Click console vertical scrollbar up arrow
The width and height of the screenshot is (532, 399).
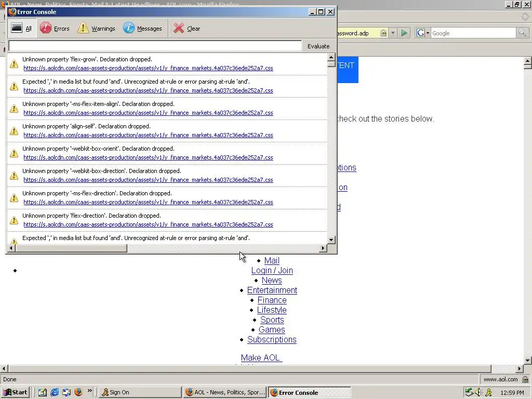coord(331,57)
